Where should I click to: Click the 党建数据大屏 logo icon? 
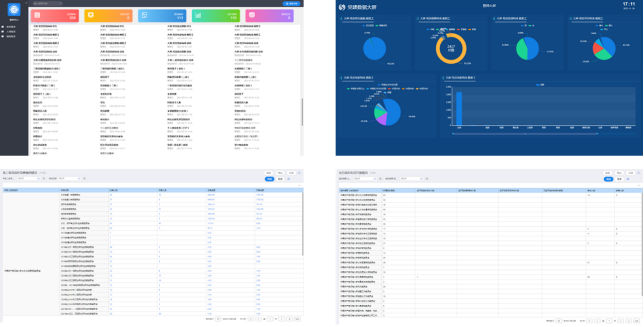(342, 7)
